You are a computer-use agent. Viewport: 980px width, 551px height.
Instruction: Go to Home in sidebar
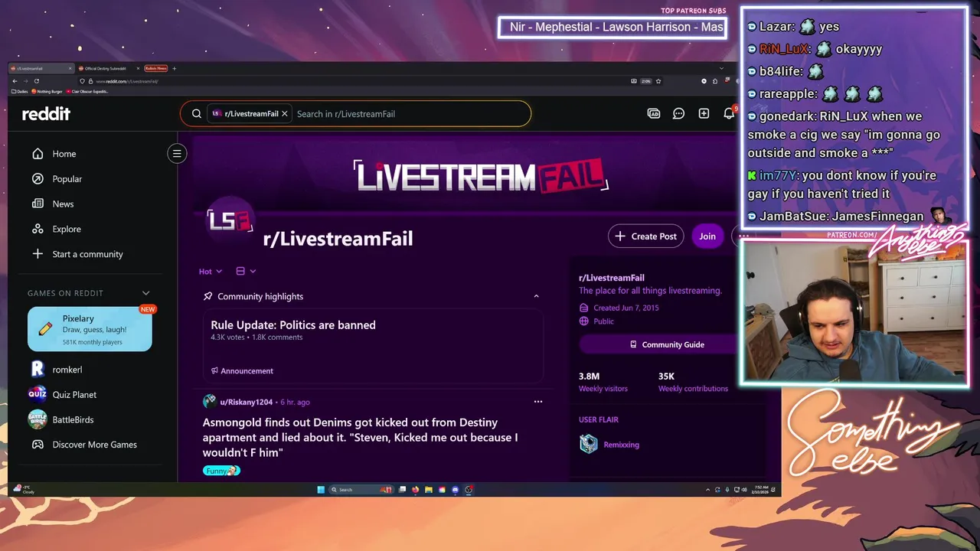pyautogui.click(x=64, y=154)
